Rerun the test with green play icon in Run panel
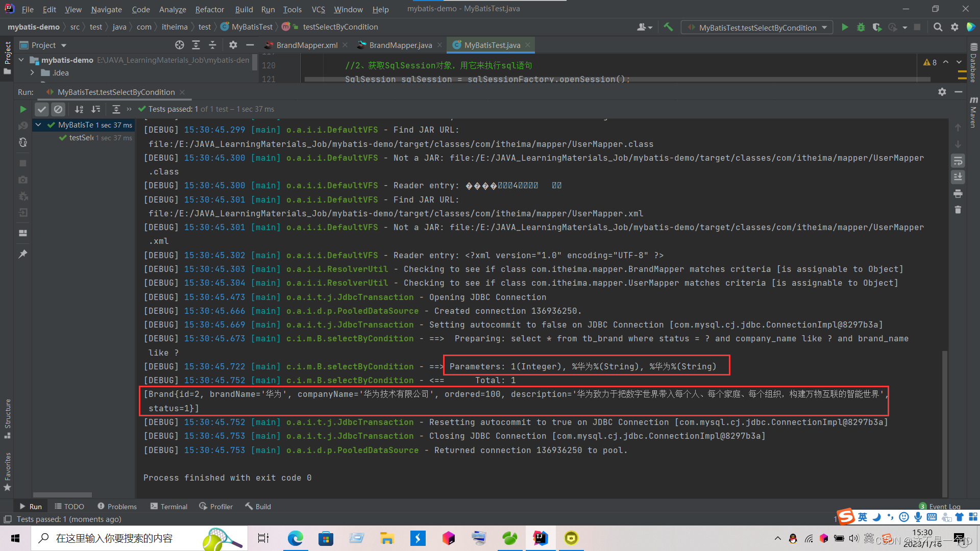 (22, 109)
